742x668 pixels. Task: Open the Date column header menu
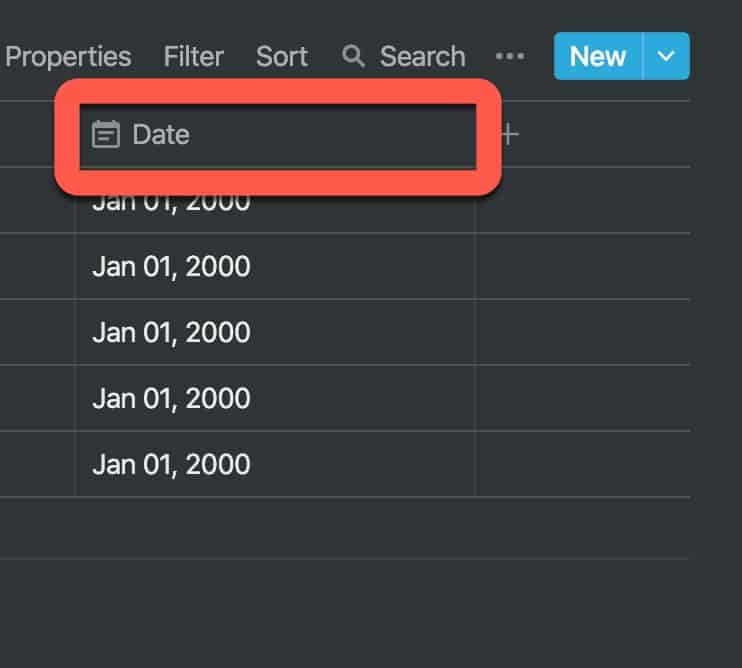278,135
